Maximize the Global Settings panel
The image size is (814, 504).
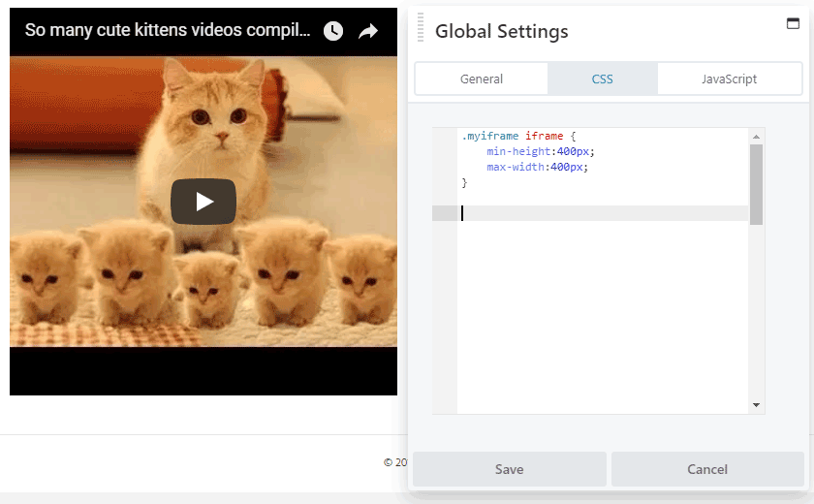793,23
